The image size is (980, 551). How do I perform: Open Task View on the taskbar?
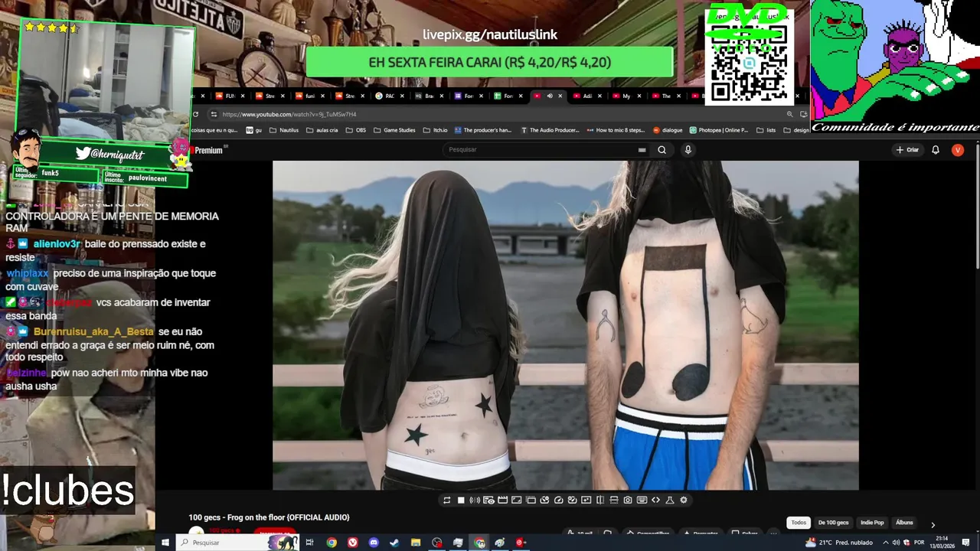click(x=309, y=543)
